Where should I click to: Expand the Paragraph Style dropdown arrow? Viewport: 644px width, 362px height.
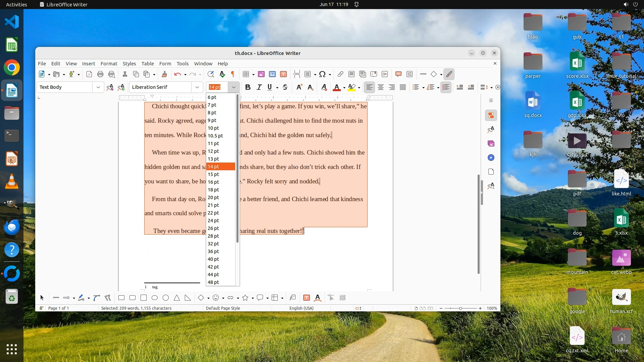pyautogui.click(x=98, y=87)
